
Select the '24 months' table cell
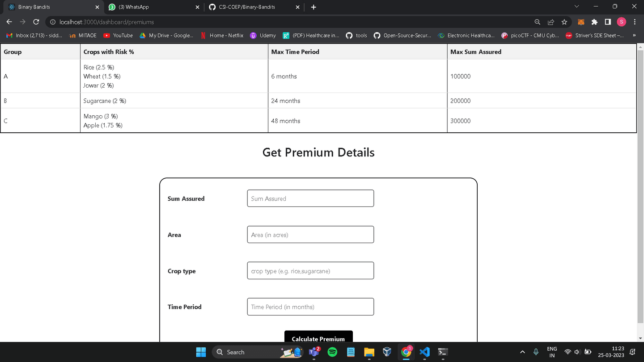point(357,101)
